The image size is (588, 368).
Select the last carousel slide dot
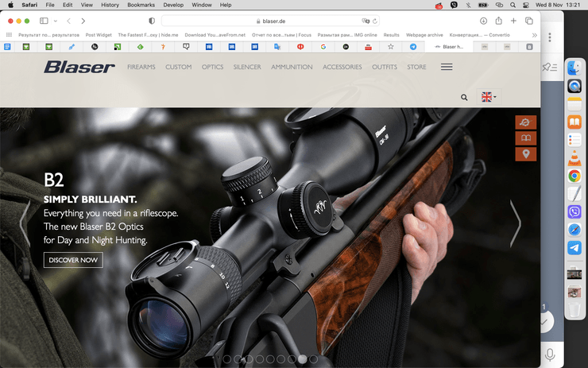coord(314,359)
